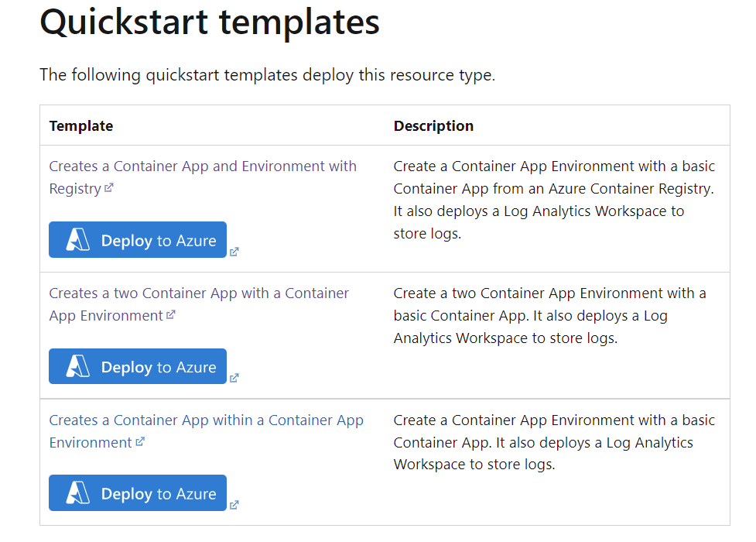
Task: Click the Description column header
Action: [x=433, y=125]
